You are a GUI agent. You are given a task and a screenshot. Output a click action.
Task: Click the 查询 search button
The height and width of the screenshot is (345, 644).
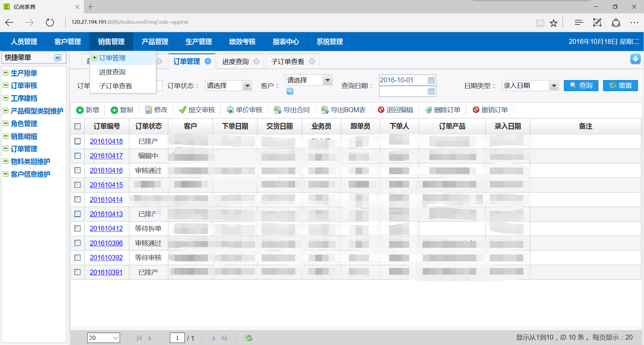(x=581, y=85)
